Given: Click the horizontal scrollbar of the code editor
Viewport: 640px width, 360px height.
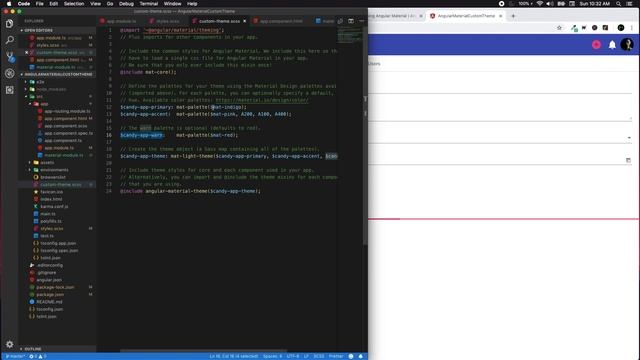Looking at the screenshot, I should pos(203,351).
